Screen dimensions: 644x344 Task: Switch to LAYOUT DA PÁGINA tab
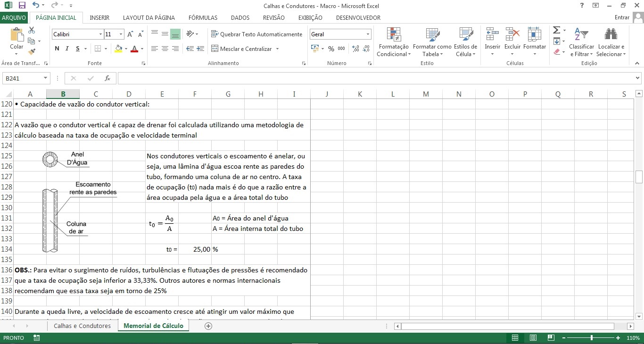[149, 17]
